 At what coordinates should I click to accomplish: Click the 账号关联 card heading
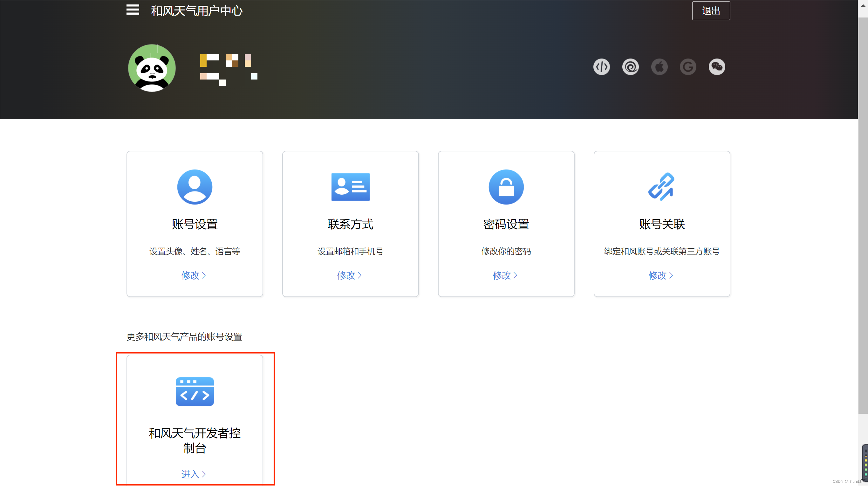click(x=662, y=224)
